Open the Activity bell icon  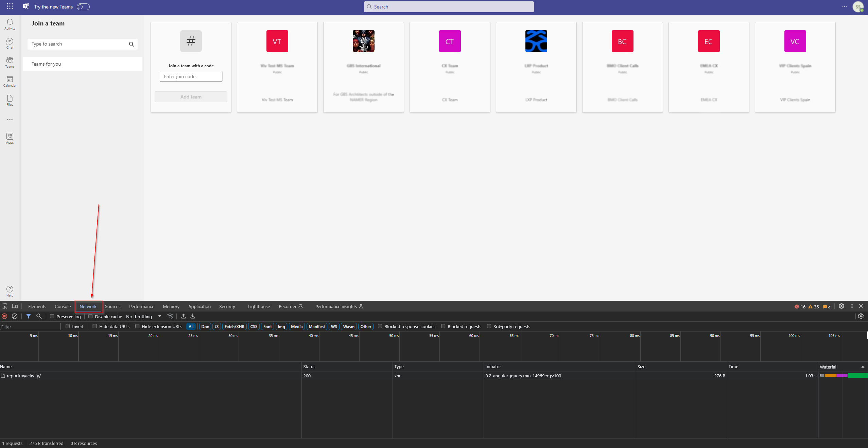(10, 24)
